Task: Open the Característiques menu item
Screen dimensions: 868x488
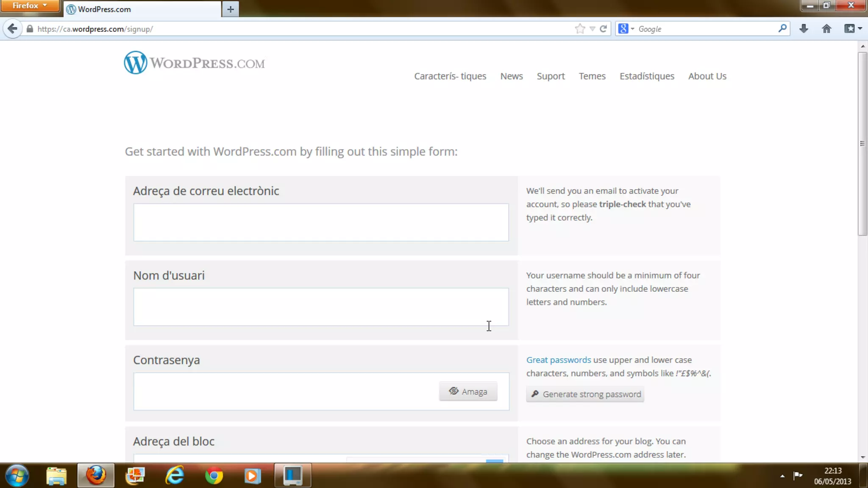Action: [x=450, y=76]
